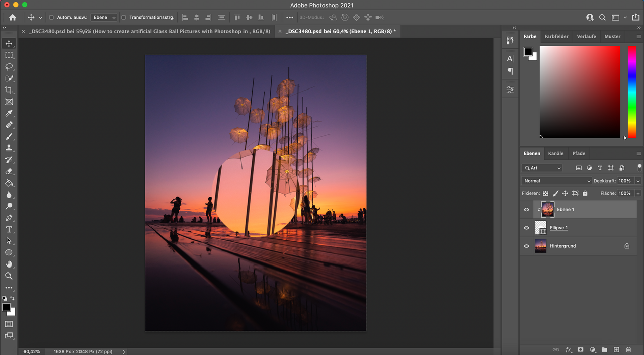Image resolution: width=644 pixels, height=355 pixels.
Task: Select the Brush tool
Action: 9,136
